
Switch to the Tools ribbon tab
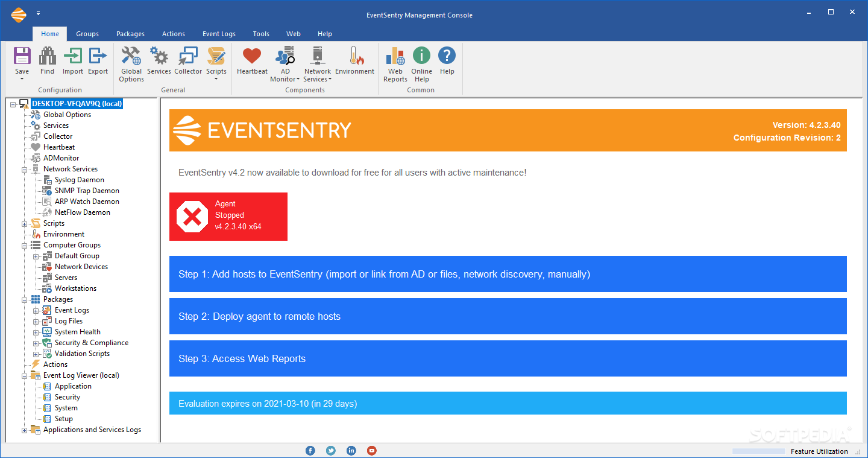(261, 34)
